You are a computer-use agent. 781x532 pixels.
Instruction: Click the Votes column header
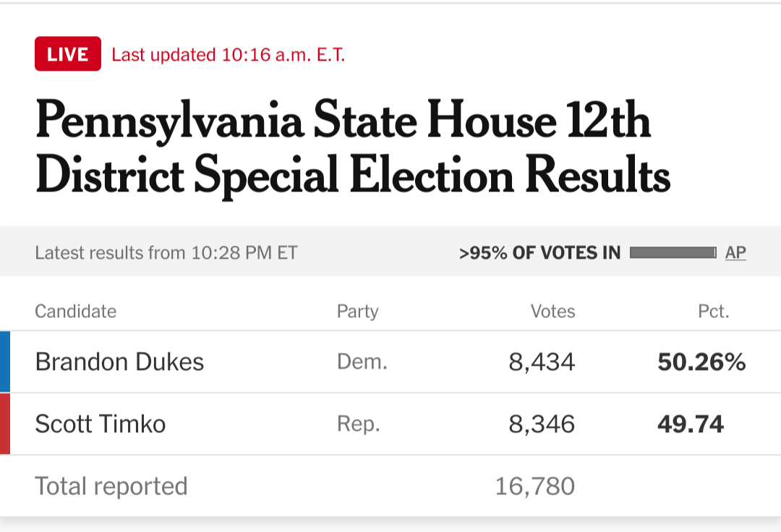point(553,311)
